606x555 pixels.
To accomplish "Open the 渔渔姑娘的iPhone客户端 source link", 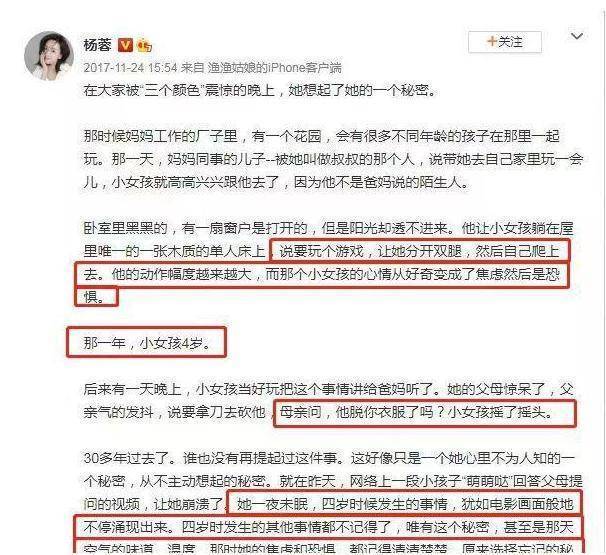I will coord(274,68).
